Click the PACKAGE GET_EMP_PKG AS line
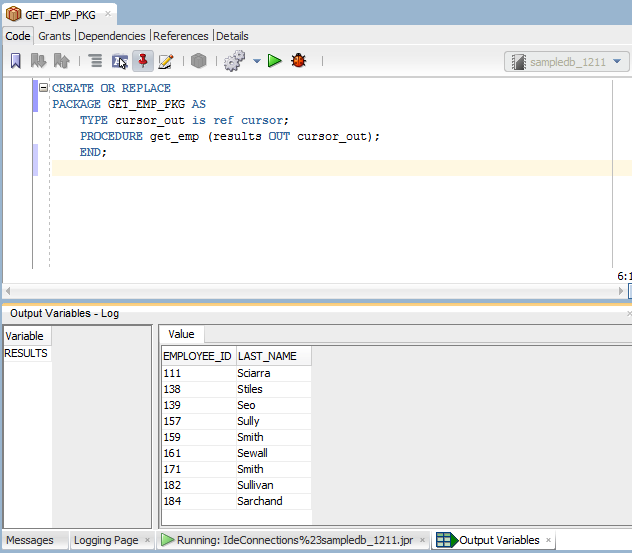This screenshot has height=553, width=632. tap(129, 104)
